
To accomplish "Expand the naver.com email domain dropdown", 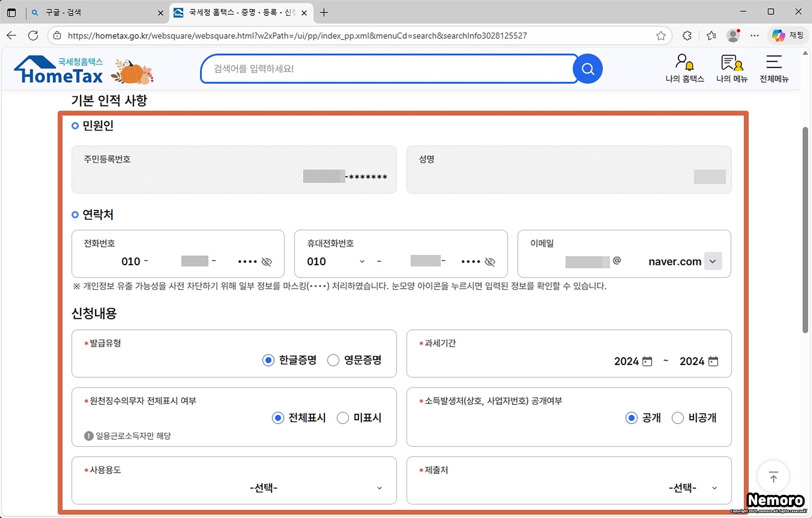I will (x=712, y=261).
